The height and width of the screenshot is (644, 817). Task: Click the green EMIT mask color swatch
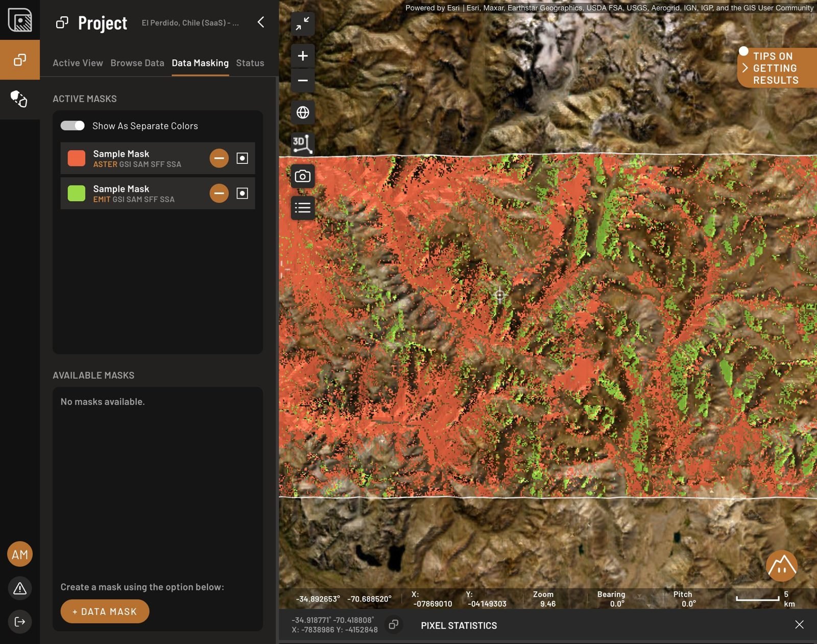77,193
